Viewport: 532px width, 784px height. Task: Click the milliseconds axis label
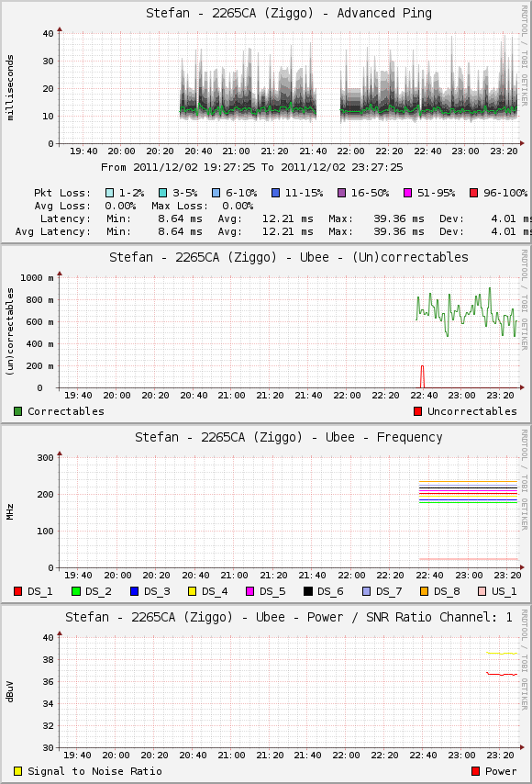[x=10, y=88]
